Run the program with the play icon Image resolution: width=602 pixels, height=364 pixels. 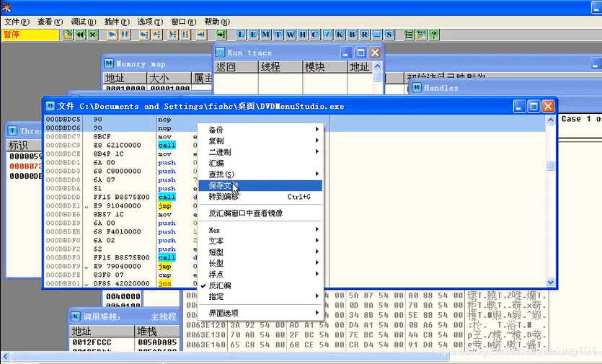(112, 35)
